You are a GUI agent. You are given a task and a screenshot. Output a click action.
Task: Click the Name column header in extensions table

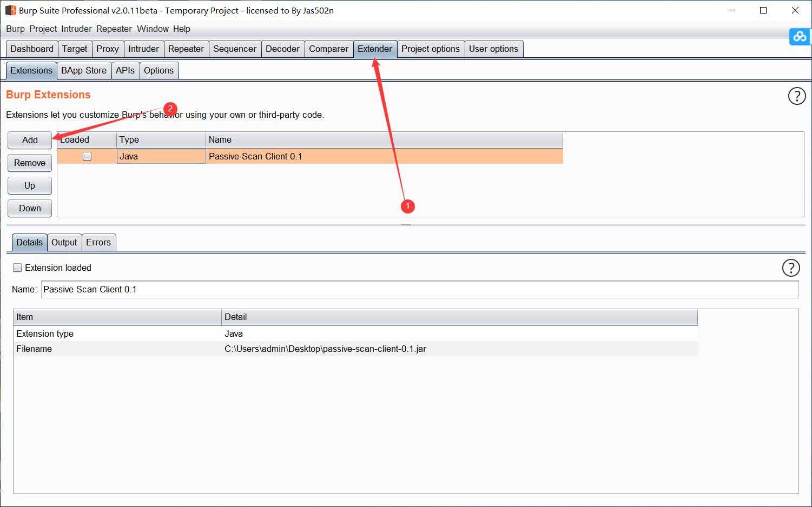(x=385, y=139)
